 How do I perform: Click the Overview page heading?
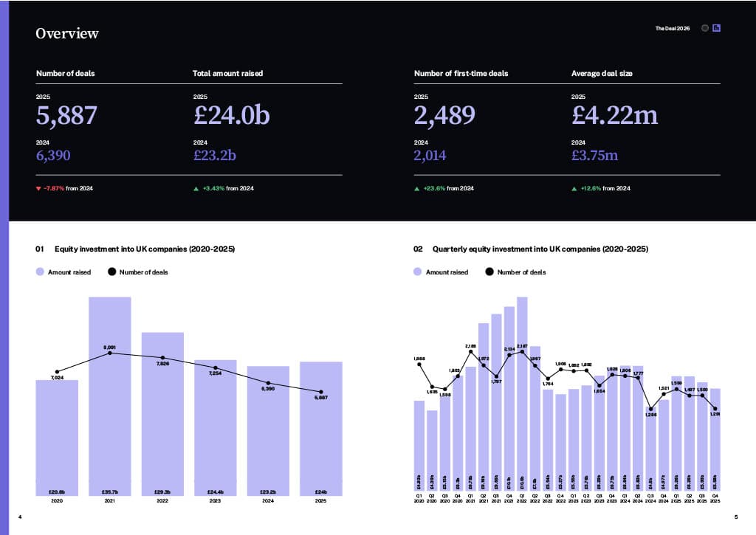pos(67,33)
